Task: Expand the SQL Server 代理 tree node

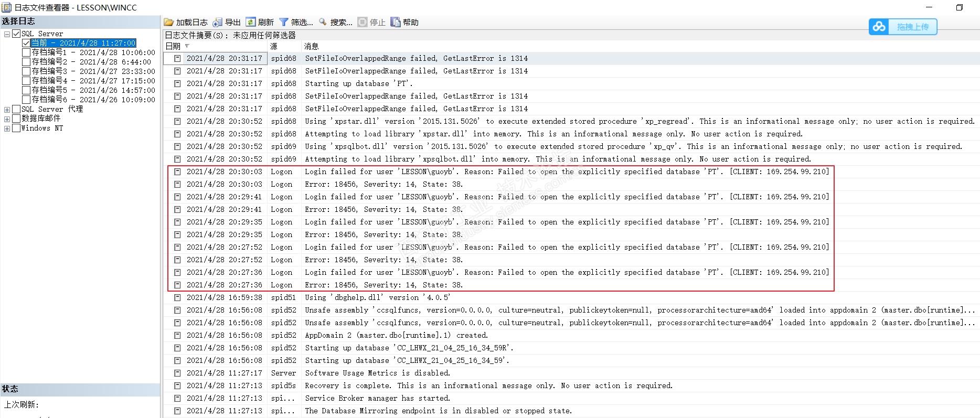Action: (x=7, y=110)
